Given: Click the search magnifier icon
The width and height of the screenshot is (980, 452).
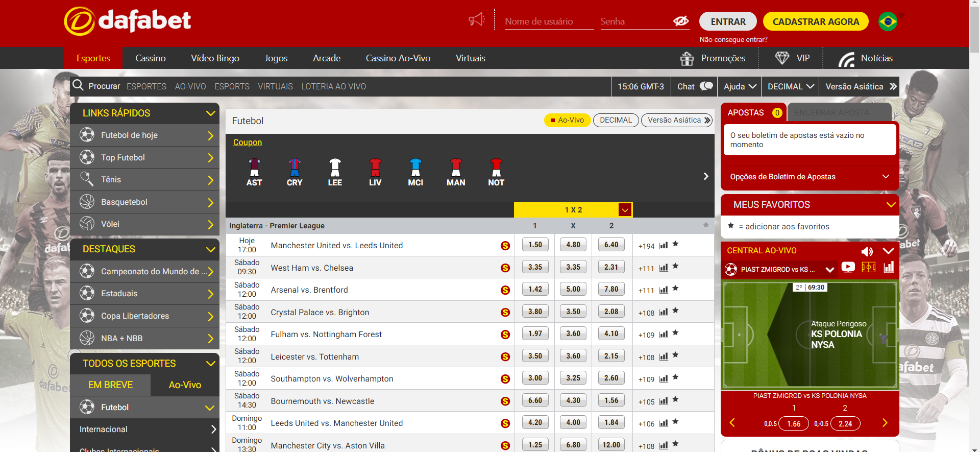Looking at the screenshot, I should pos(78,85).
